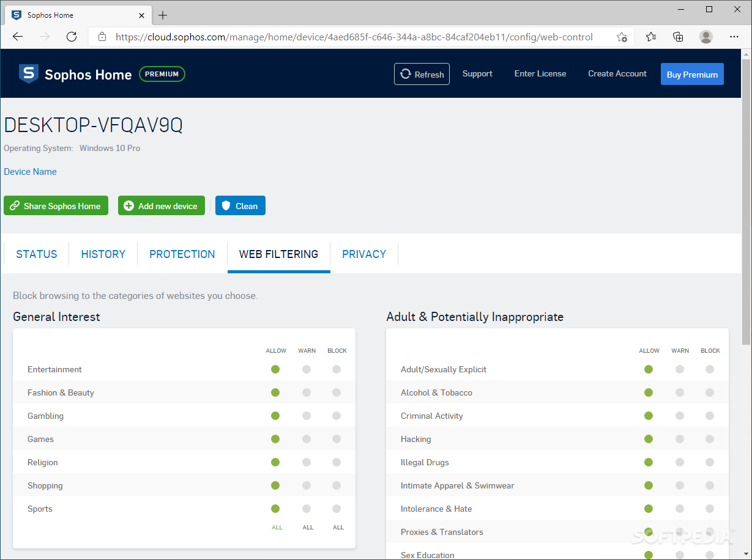Set Games to Warn

307,439
